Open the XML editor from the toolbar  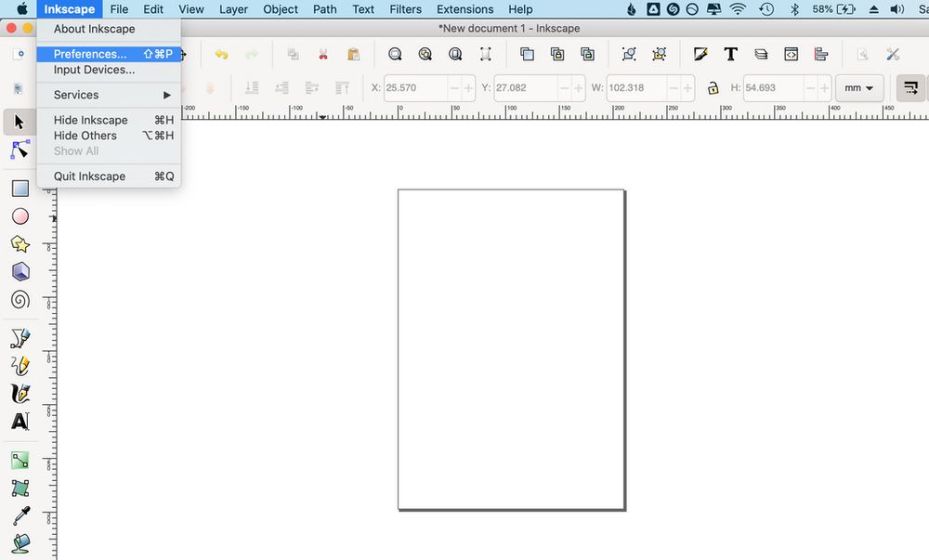pyautogui.click(x=791, y=54)
